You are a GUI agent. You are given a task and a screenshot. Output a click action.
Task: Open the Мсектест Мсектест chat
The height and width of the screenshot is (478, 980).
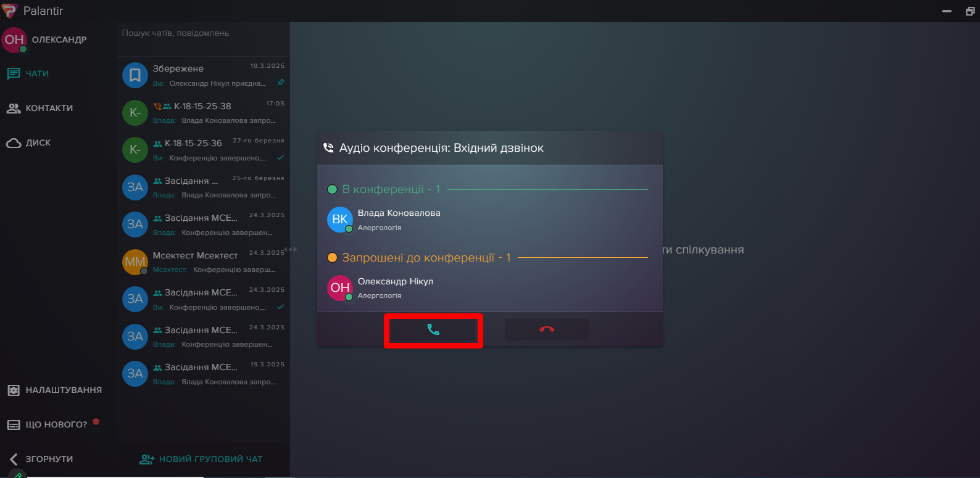click(x=203, y=262)
